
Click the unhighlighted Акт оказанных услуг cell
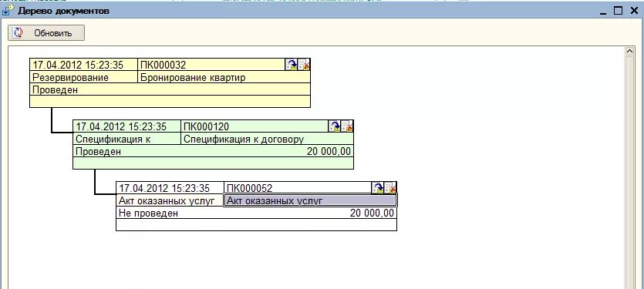tap(170, 200)
